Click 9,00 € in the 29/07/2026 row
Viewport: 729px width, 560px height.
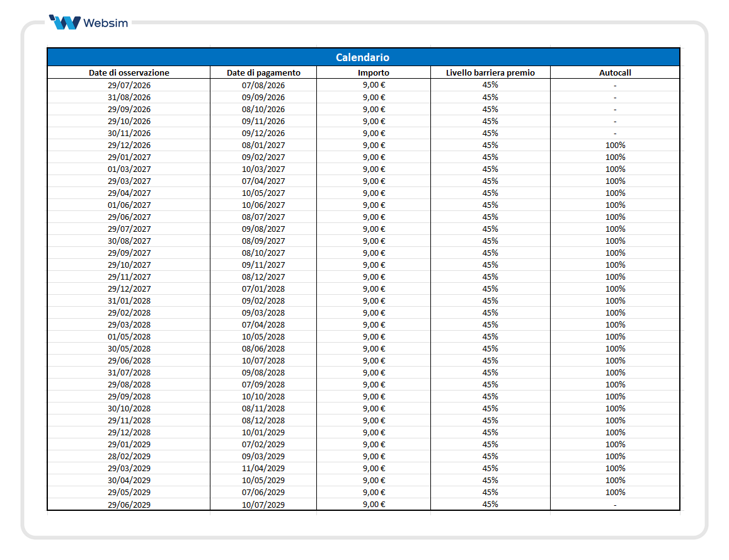point(374,85)
